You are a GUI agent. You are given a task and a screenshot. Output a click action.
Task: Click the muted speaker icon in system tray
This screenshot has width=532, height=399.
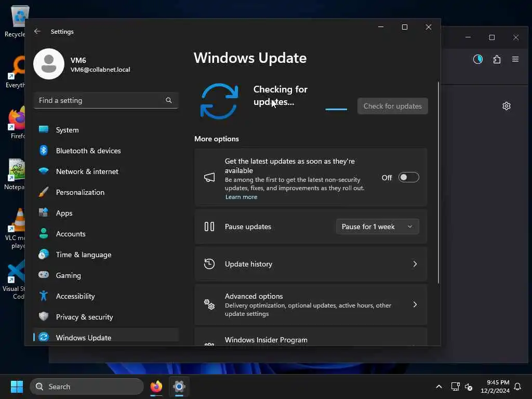click(469, 387)
